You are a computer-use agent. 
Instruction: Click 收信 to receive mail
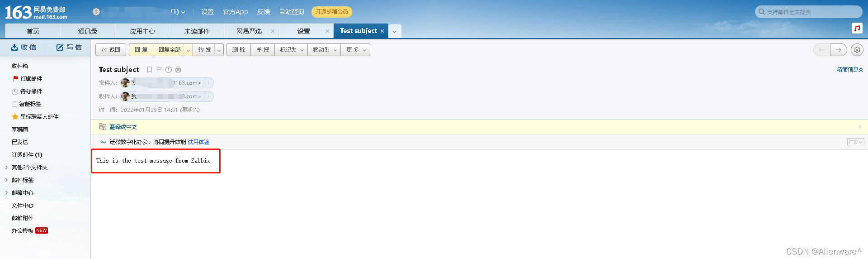pyautogui.click(x=24, y=48)
